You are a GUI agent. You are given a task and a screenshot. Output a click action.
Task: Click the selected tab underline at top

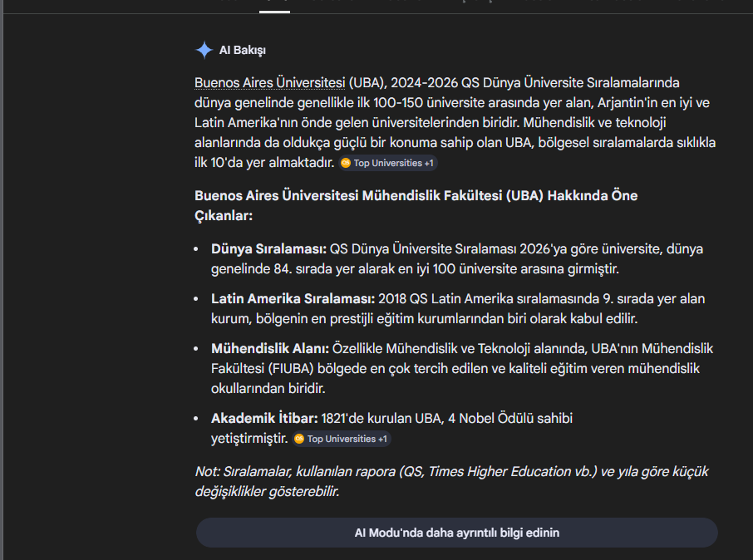tap(275, 12)
